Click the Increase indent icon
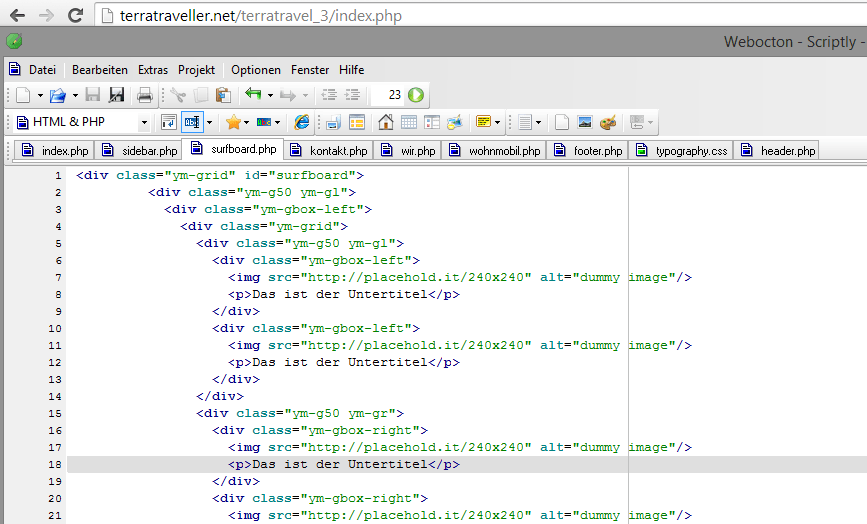Image resolution: width=867 pixels, height=524 pixels. (352, 95)
